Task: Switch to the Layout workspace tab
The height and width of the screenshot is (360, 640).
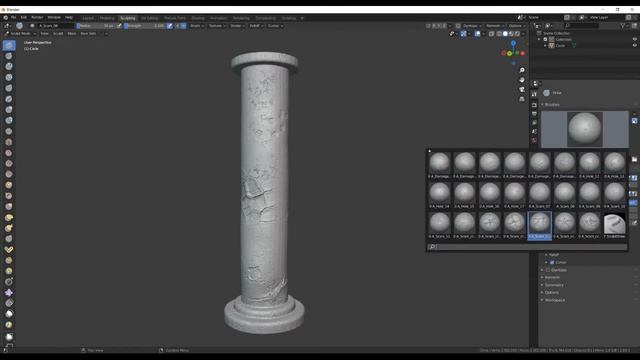Action: tap(88, 18)
